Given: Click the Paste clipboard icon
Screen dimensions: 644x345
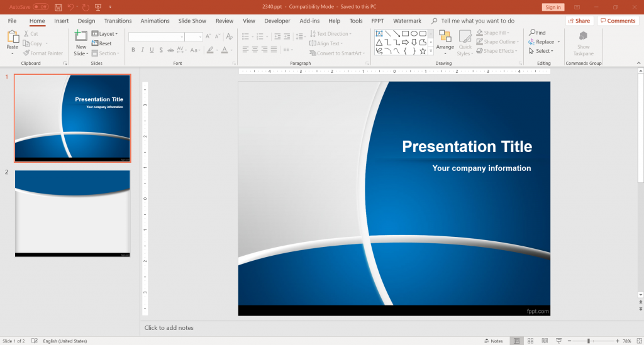Looking at the screenshot, I should click(13, 38).
